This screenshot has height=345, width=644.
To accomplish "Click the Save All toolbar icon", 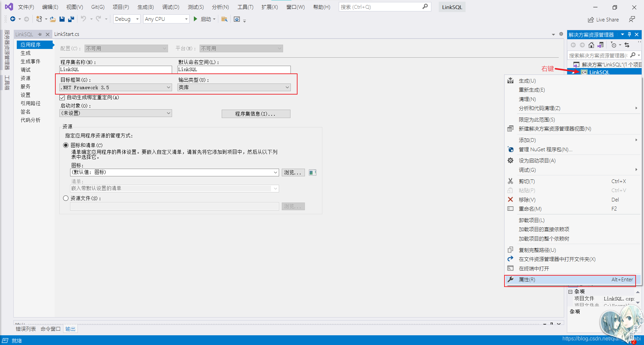I will coord(71,19).
